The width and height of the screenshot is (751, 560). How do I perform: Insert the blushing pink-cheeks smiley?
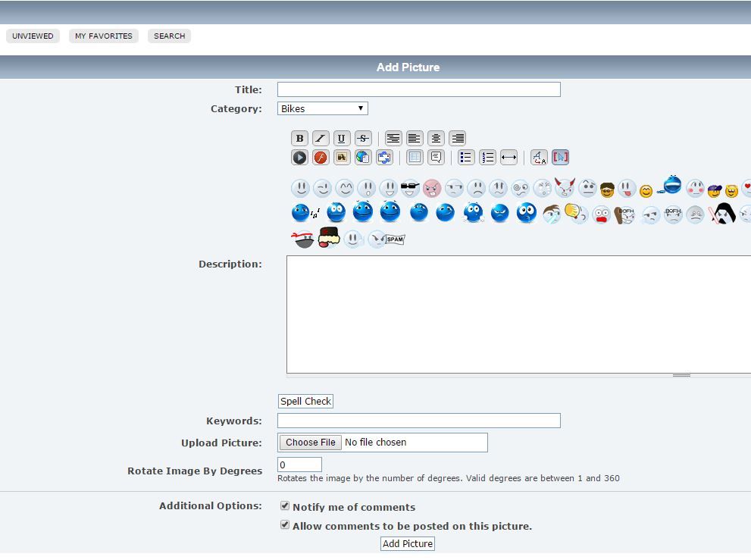(695, 188)
